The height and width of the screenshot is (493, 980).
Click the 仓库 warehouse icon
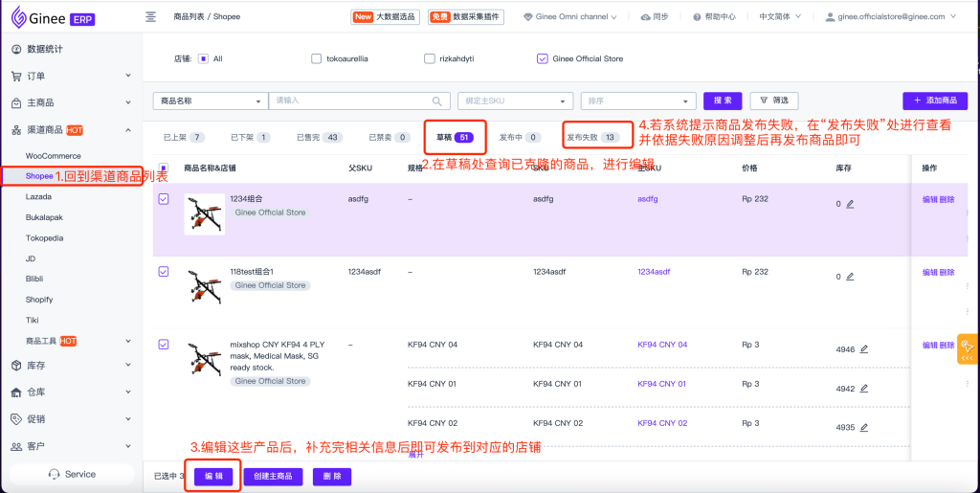tap(17, 392)
